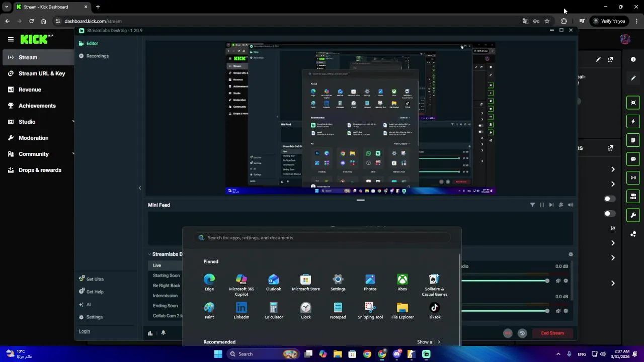
Task: Select the Intermission scene
Action: point(165,296)
